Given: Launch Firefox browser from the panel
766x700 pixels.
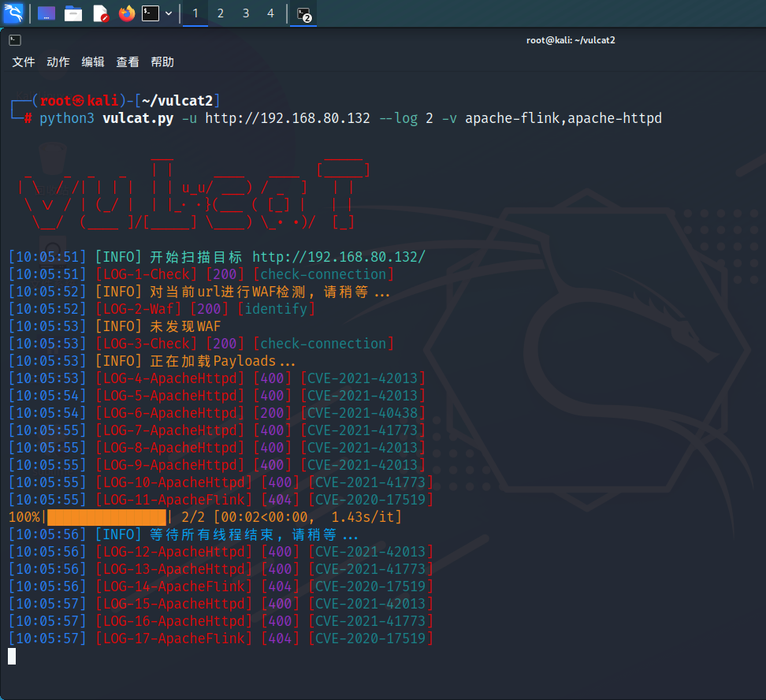Looking at the screenshot, I should pyautogui.click(x=126, y=13).
